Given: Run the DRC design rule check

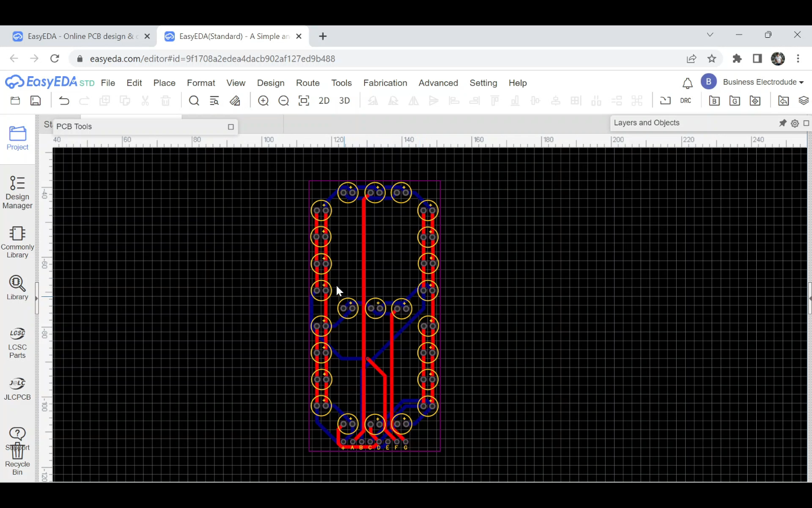Looking at the screenshot, I should click(x=686, y=100).
